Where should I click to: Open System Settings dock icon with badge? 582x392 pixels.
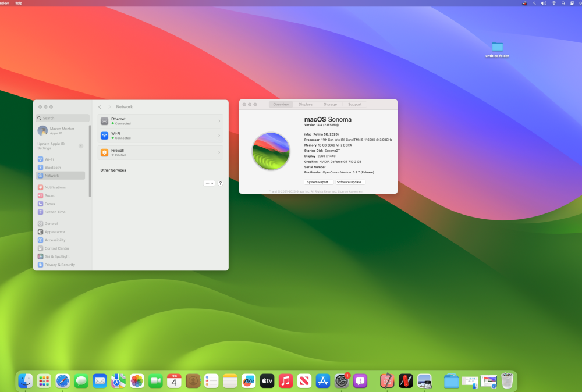(342, 381)
